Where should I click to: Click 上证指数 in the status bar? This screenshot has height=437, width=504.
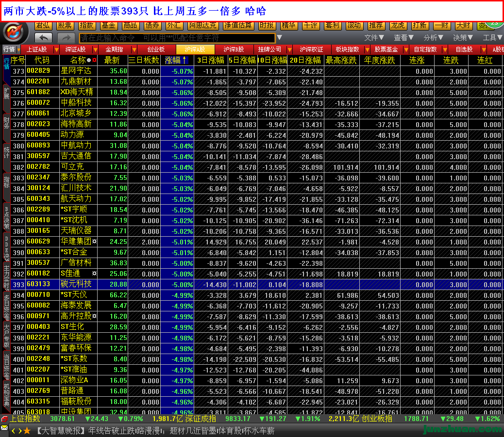point(25,419)
